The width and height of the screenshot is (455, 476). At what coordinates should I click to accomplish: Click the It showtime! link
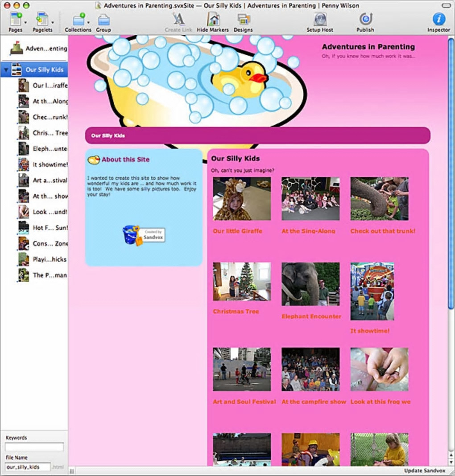[x=370, y=331]
